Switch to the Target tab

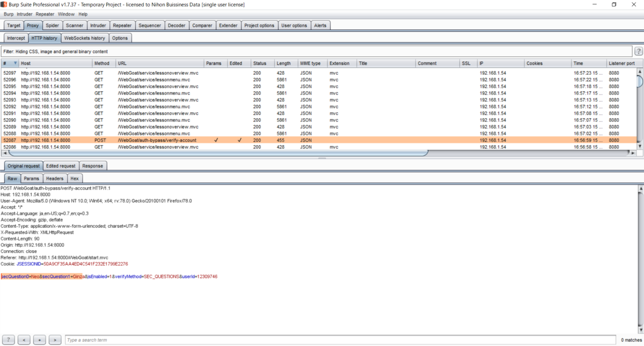[x=14, y=25]
